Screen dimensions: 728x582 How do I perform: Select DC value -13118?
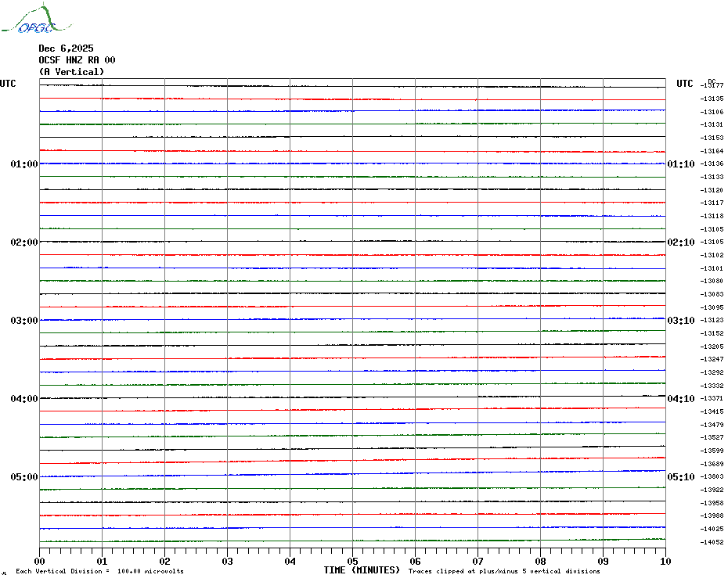pos(712,216)
